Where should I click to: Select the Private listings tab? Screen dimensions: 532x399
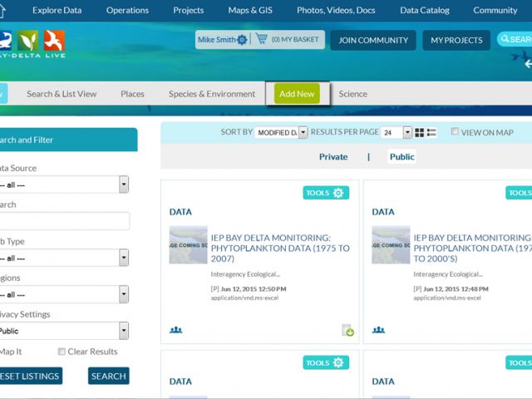coord(333,157)
